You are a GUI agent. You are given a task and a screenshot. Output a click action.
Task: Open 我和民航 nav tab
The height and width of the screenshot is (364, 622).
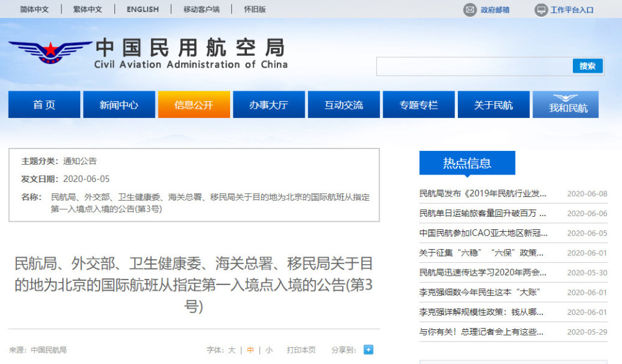click(565, 104)
